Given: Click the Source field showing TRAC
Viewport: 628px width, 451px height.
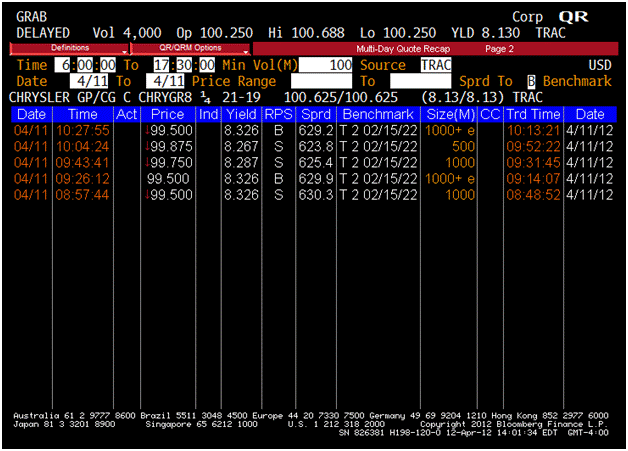Looking at the screenshot, I should click(x=436, y=65).
